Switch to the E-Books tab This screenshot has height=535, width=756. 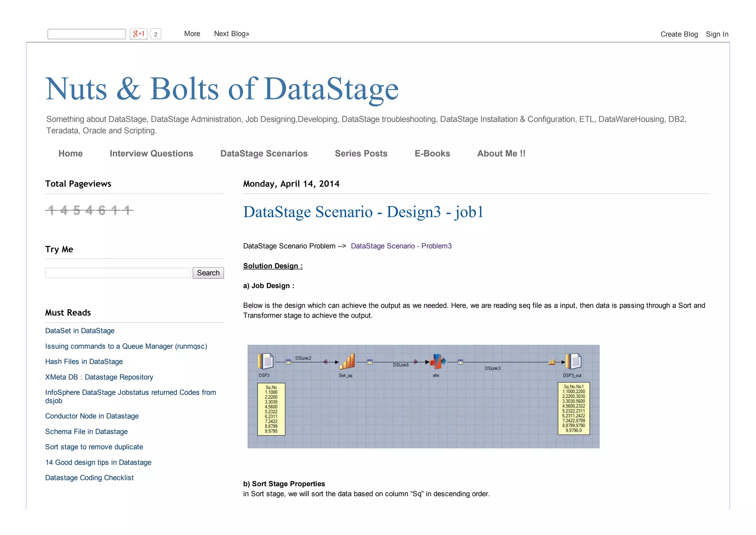click(432, 153)
